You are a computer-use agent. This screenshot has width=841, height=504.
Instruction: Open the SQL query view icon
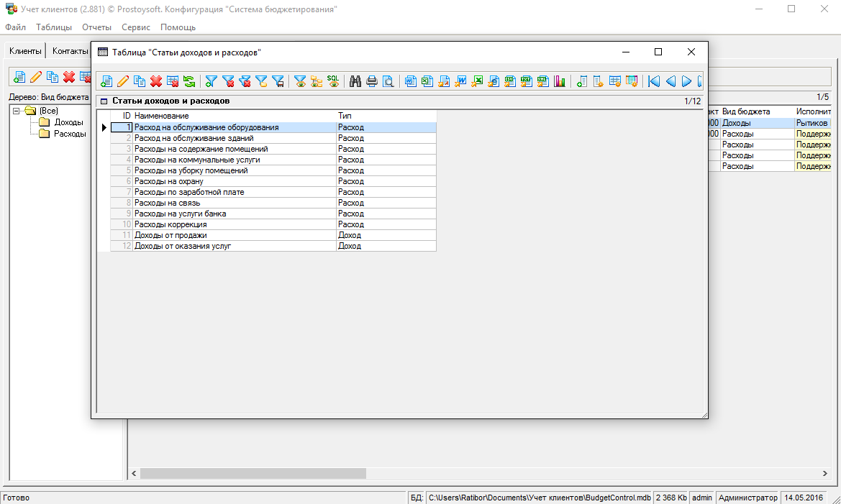(333, 81)
